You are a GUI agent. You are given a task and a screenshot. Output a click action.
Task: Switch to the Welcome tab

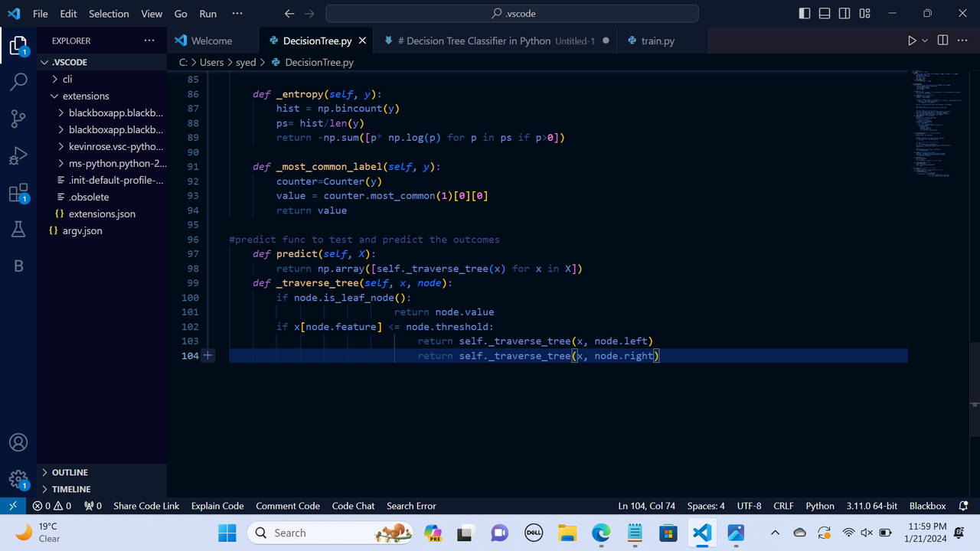click(213, 41)
